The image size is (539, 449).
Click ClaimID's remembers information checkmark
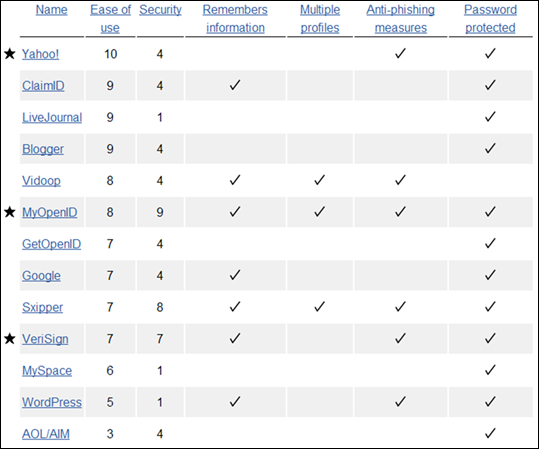pos(235,85)
